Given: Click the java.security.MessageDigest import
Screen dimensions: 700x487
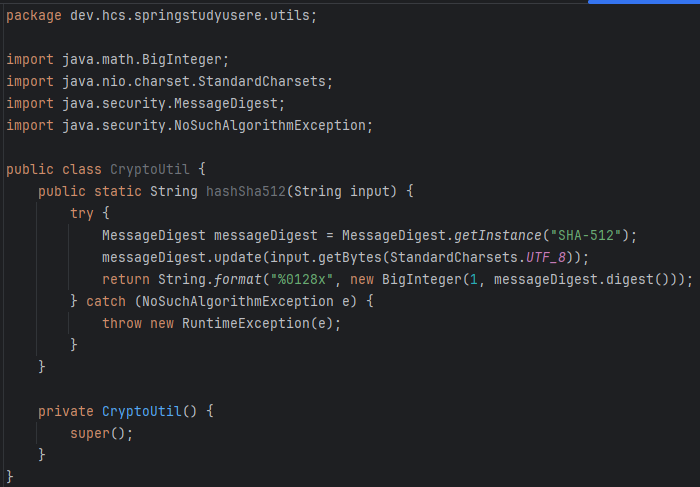Looking at the screenshot, I should coord(170,103).
